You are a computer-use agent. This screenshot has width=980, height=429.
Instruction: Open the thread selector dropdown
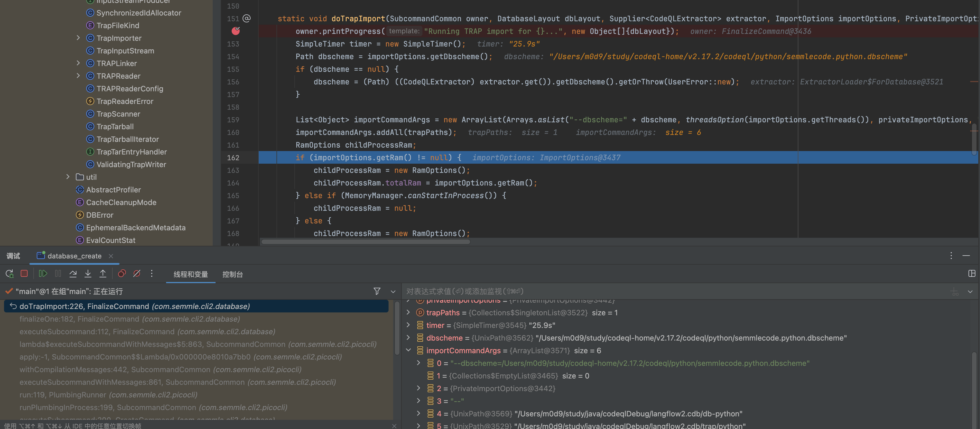tap(393, 291)
